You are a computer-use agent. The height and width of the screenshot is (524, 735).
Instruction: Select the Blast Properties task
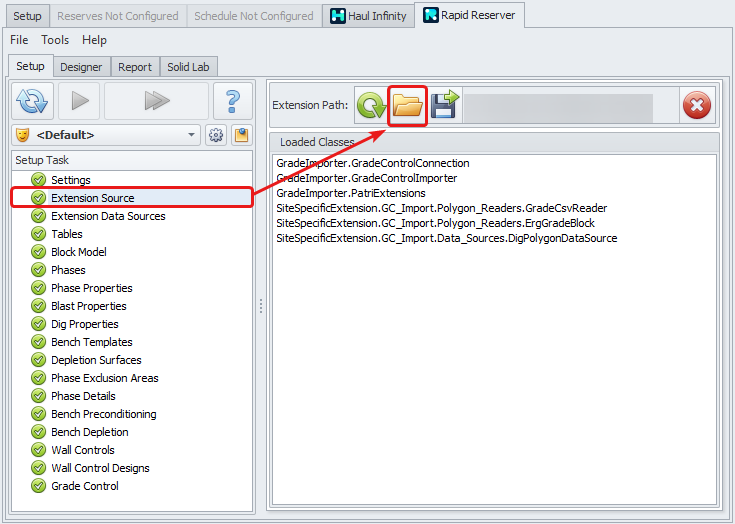(89, 306)
